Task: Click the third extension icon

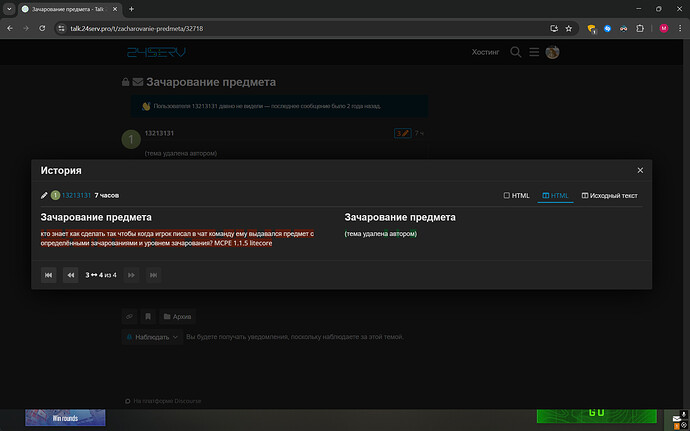Action: click(x=624, y=28)
